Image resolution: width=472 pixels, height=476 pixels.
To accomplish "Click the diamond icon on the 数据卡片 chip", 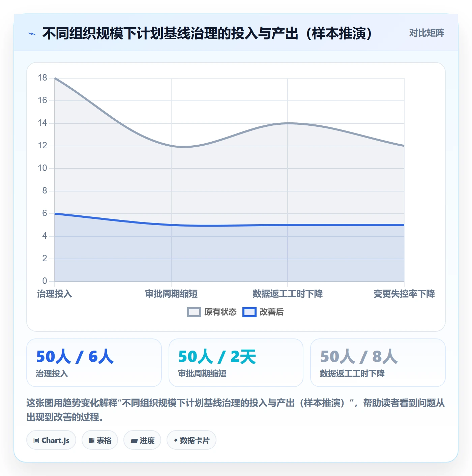I will coord(176,440).
